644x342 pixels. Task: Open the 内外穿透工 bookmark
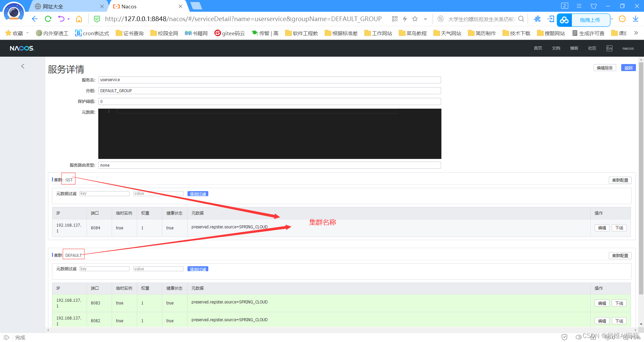pyautogui.click(x=52, y=33)
